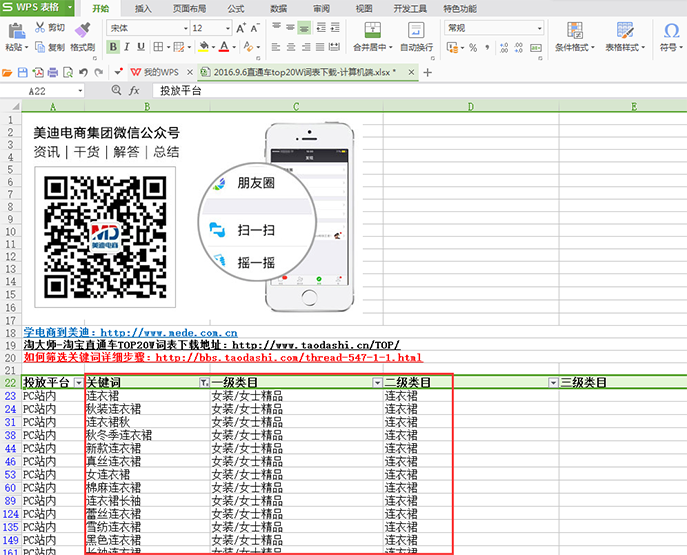Redo action arrow
687x555 pixels.
coord(99,73)
